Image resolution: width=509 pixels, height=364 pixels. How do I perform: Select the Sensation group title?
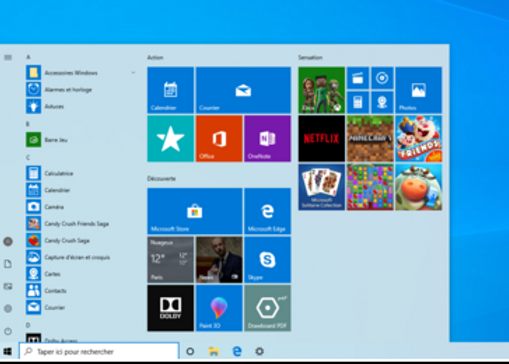[x=310, y=57]
